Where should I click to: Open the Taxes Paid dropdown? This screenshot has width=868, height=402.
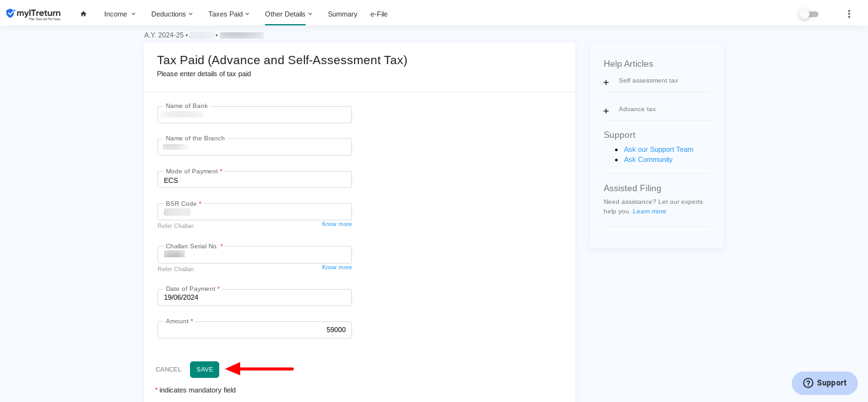click(229, 13)
